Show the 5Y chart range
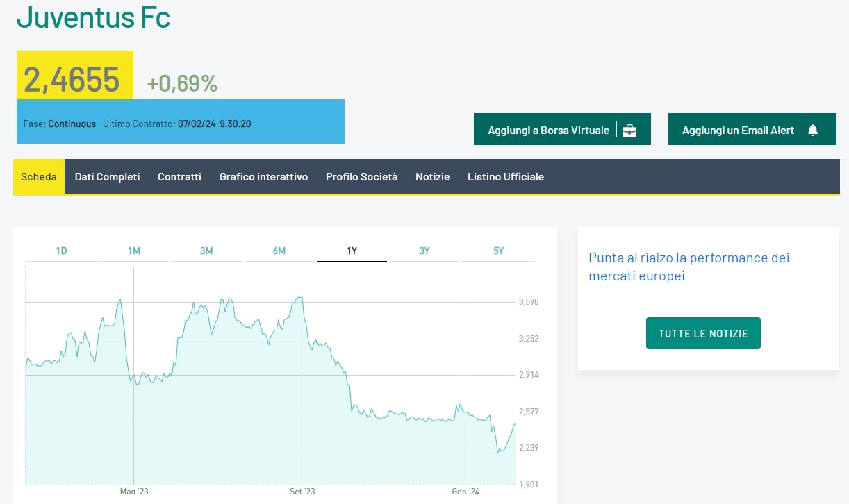 [498, 251]
